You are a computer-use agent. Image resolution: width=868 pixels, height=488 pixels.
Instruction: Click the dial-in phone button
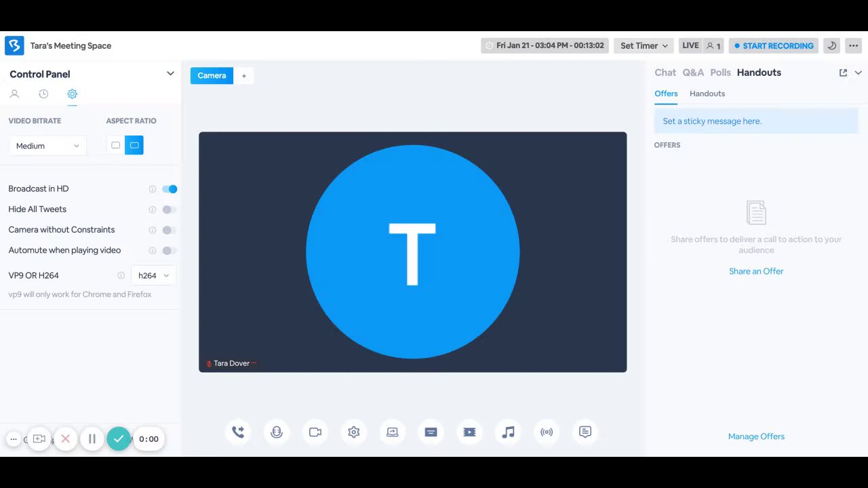(x=238, y=432)
